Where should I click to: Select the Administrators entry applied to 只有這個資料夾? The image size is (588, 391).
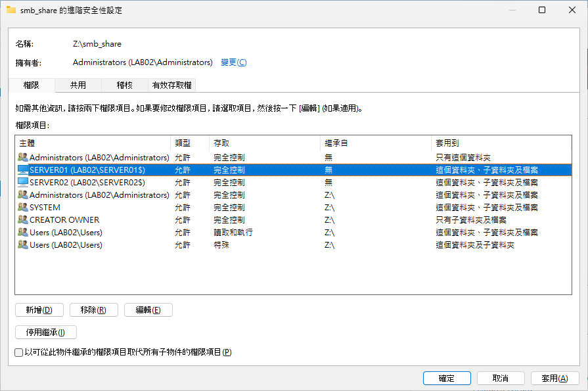point(293,157)
